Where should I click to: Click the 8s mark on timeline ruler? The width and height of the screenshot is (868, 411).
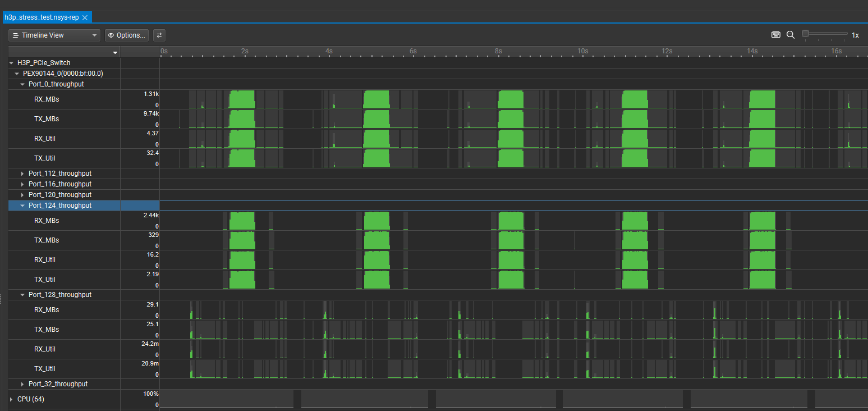point(497,51)
